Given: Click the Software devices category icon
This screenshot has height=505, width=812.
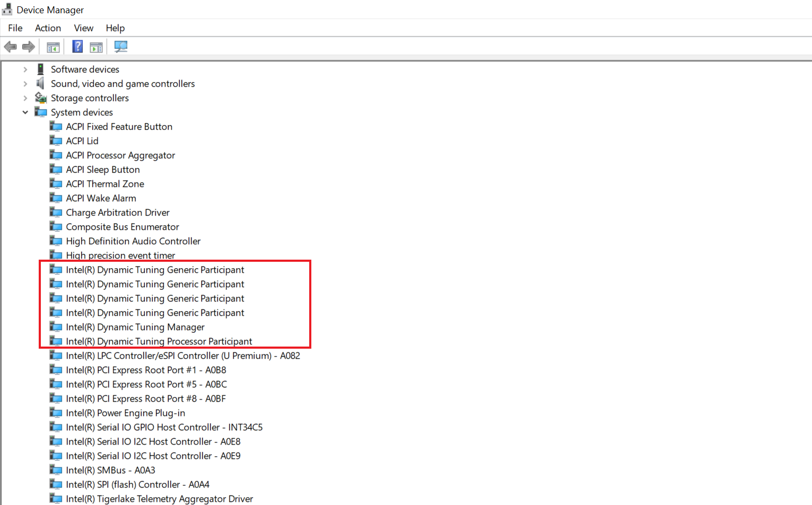Looking at the screenshot, I should [x=40, y=69].
